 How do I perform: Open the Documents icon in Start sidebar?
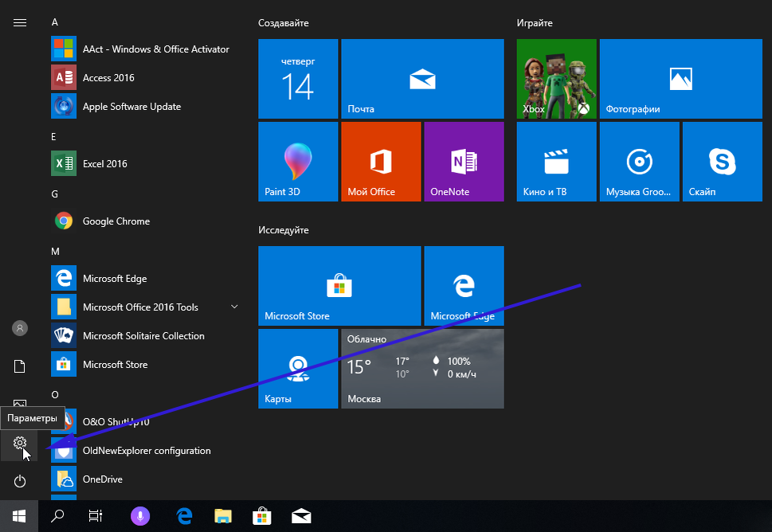point(20,366)
